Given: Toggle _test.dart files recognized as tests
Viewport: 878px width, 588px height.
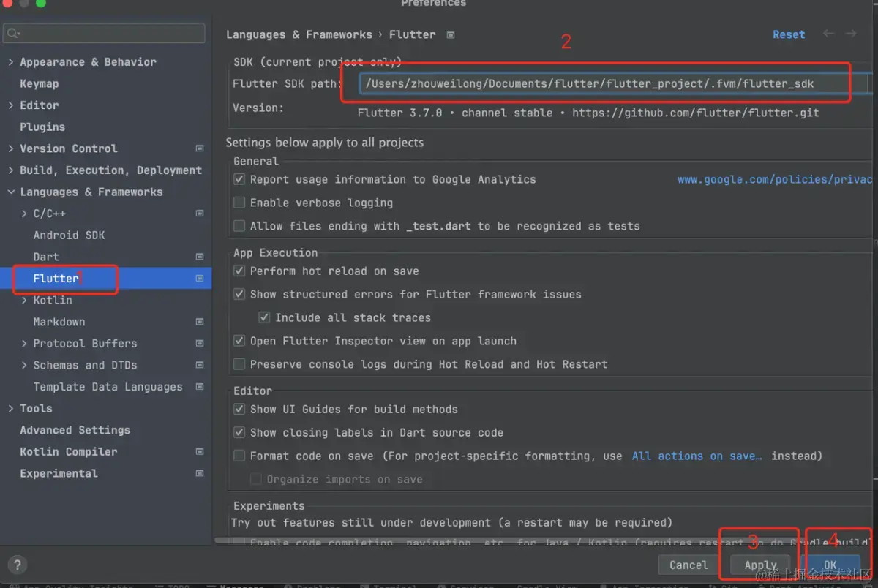Looking at the screenshot, I should click(239, 226).
